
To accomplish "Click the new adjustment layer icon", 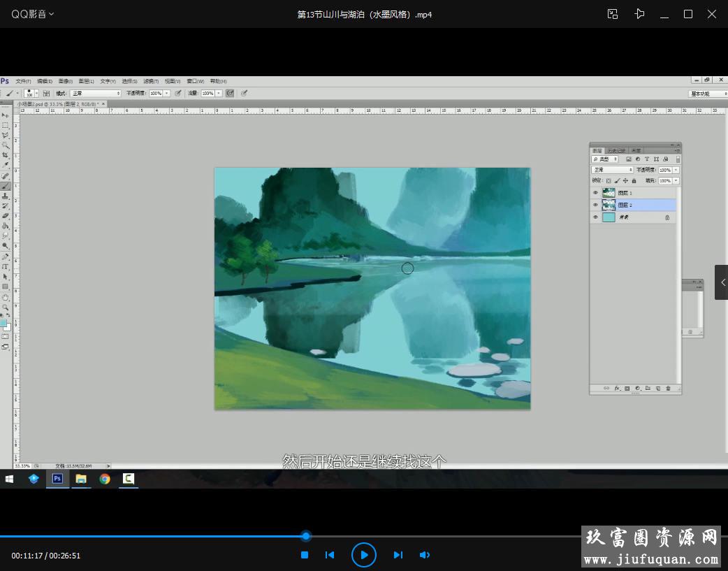I will [638, 389].
